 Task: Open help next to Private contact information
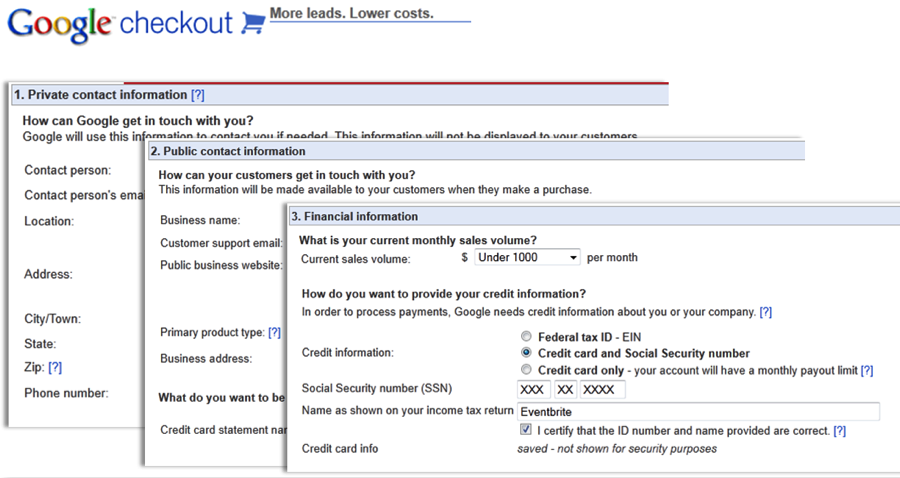197,95
